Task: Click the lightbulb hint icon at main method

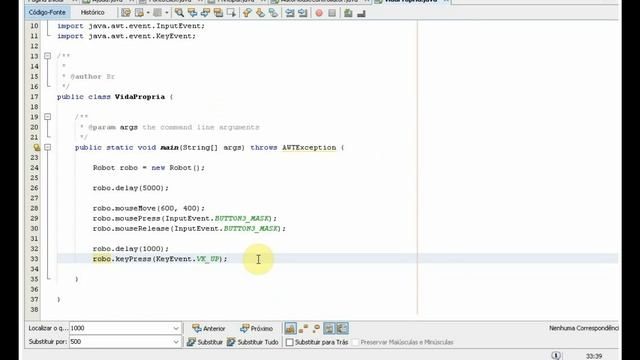Action: pos(36,147)
